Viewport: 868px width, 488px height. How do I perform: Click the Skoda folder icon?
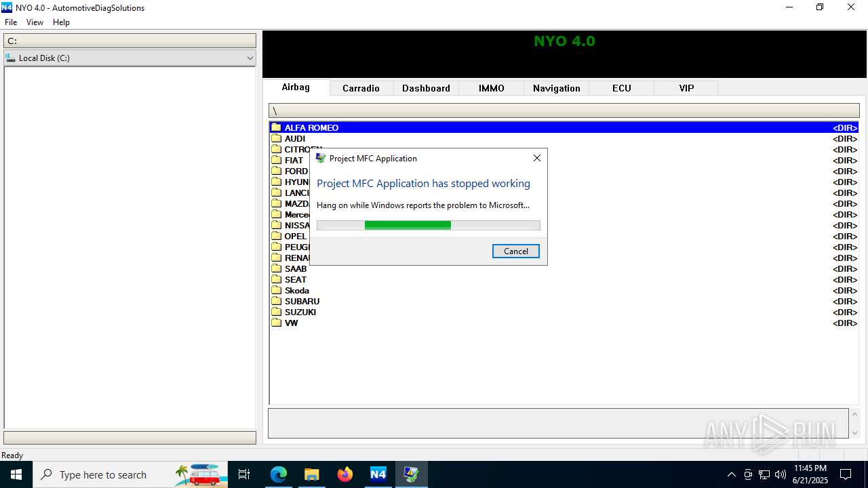point(276,290)
